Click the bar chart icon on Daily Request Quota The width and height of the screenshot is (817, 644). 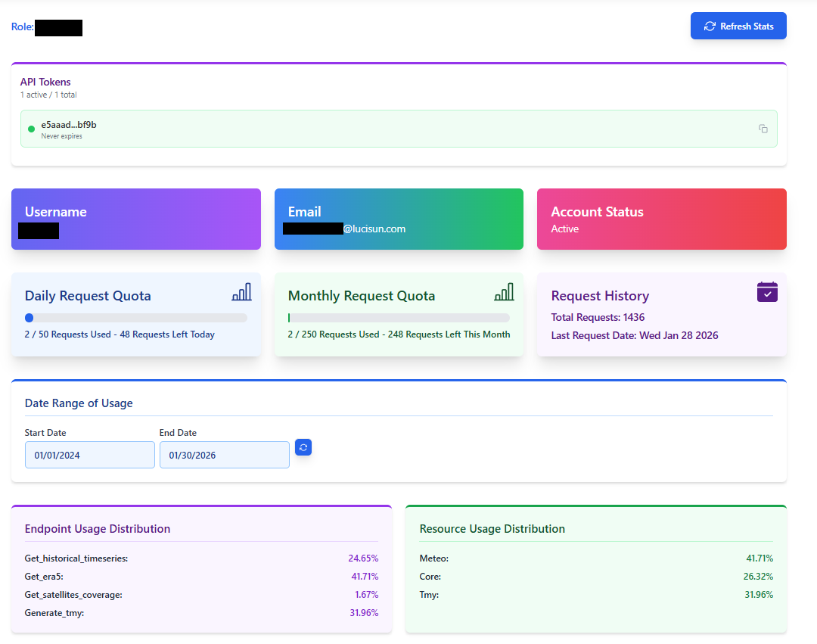tap(242, 291)
